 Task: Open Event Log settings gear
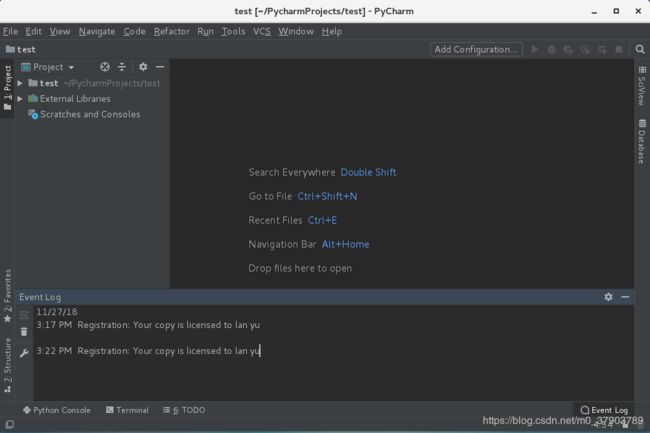pyautogui.click(x=608, y=297)
